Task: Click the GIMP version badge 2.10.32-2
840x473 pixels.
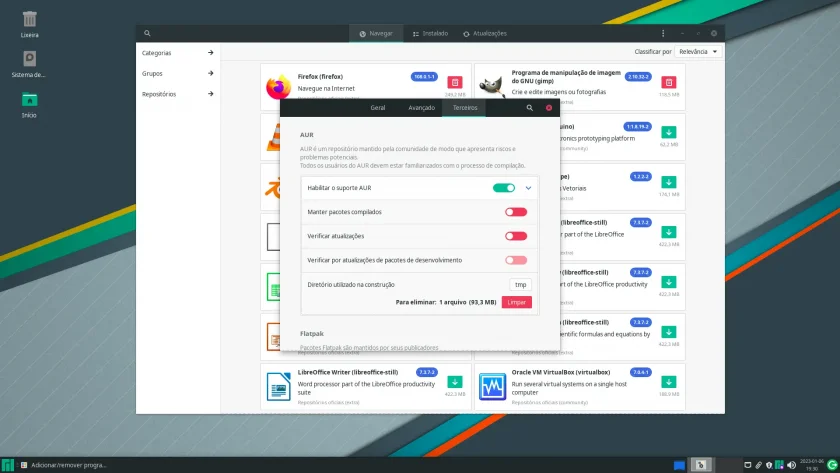Action: tap(638, 77)
